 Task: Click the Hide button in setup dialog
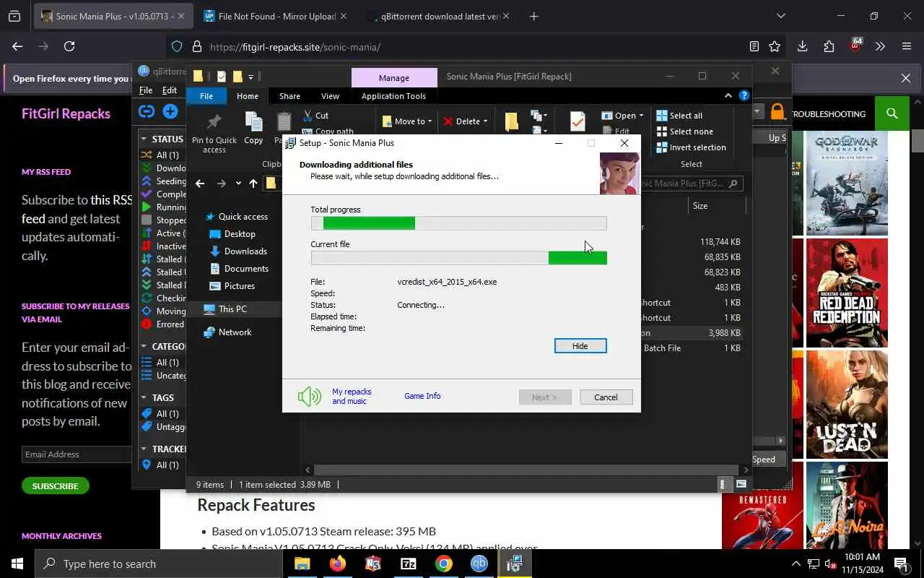point(580,346)
